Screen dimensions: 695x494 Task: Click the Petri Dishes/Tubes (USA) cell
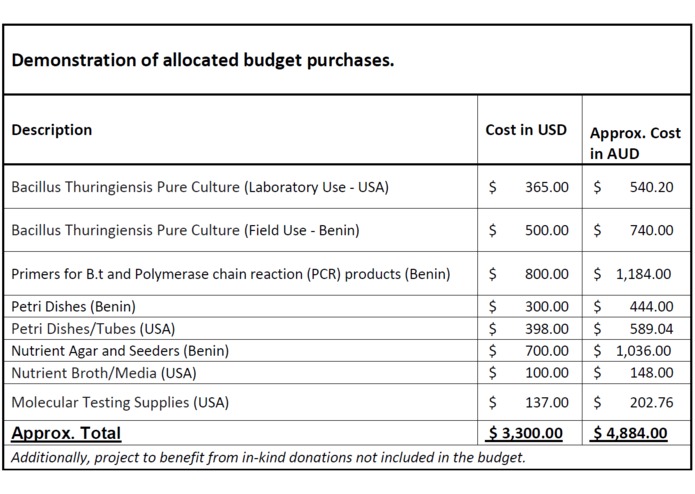pyautogui.click(x=93, y=329)
